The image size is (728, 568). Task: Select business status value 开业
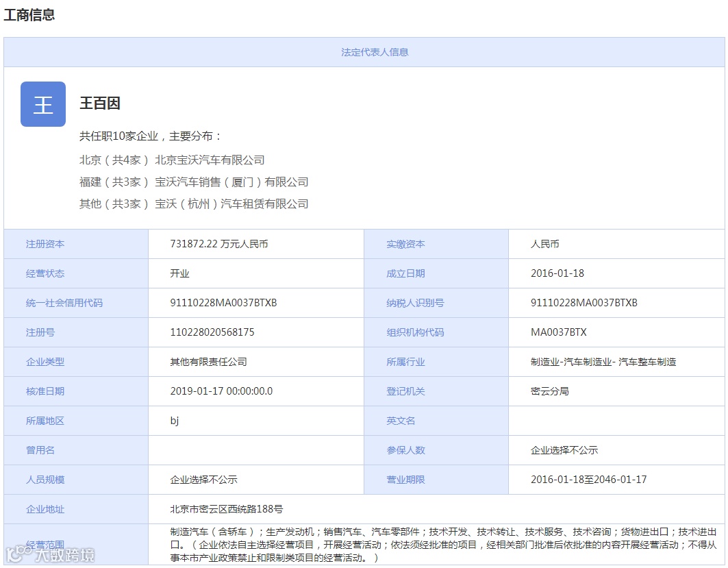[x=179, y=273]
